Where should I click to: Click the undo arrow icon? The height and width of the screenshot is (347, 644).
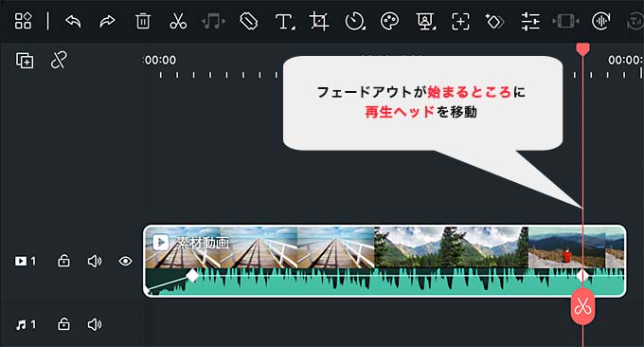tap(73, 21)
